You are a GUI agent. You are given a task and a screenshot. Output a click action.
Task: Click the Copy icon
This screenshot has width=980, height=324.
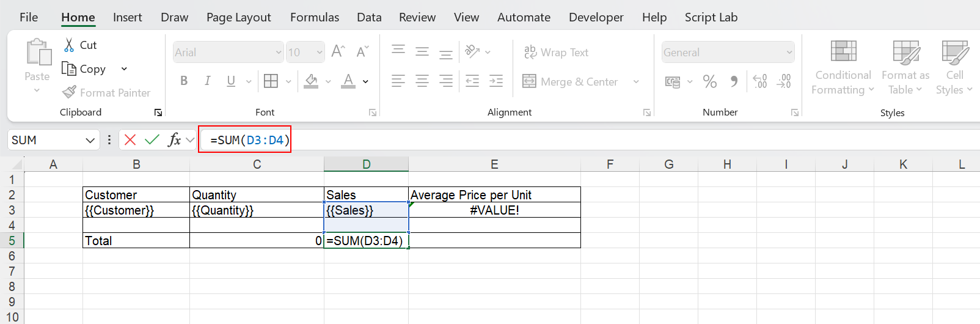[68, 68]
